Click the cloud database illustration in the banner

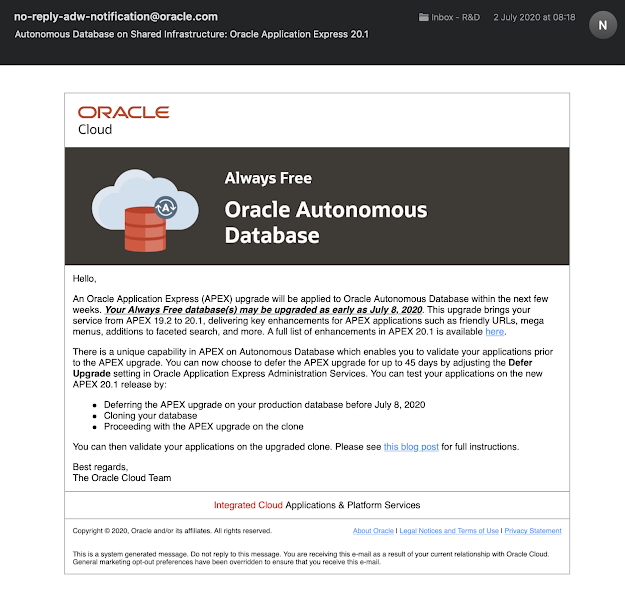pos(145,210)
